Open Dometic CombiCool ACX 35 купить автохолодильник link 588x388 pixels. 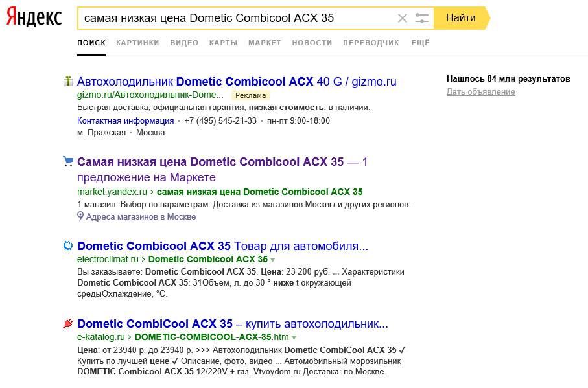233,324
